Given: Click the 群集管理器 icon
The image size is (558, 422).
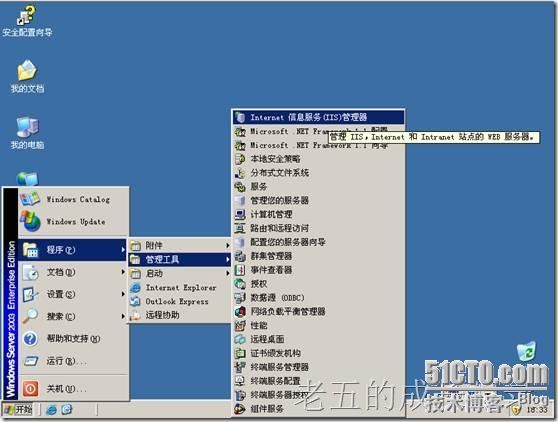Looking at the screenshot, I should 240,256.
